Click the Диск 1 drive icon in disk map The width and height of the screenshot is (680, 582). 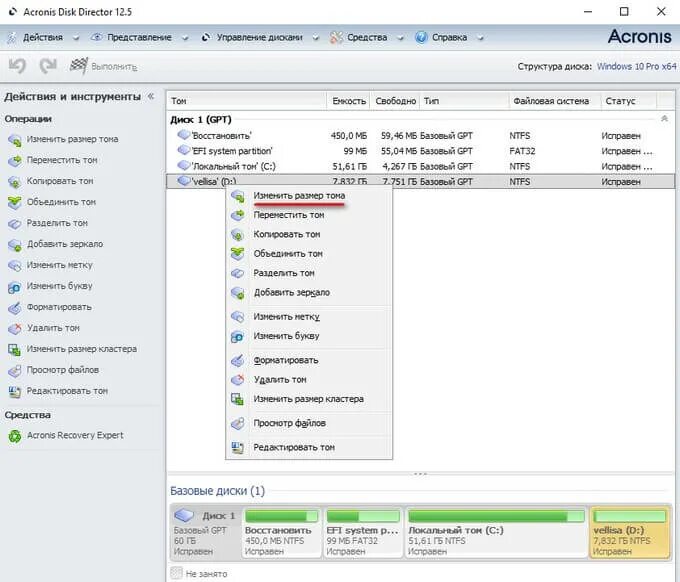coord(184,516)
